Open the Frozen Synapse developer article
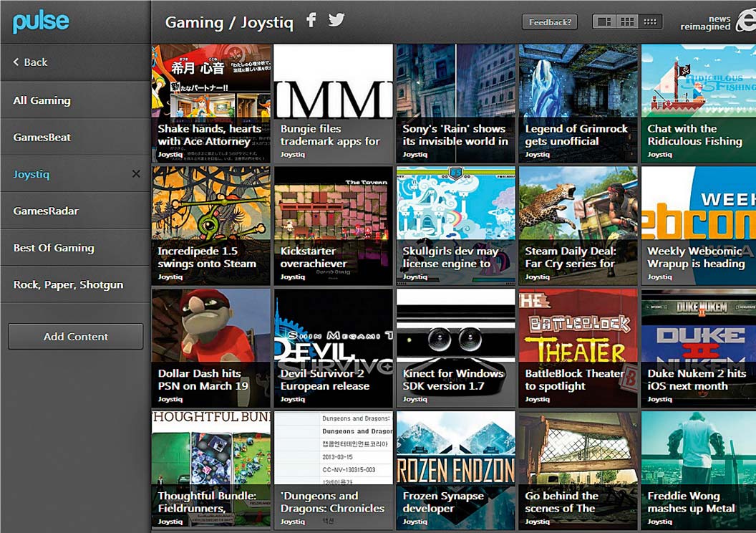Viewport: 756px width, 533px height. coord(455,470)
